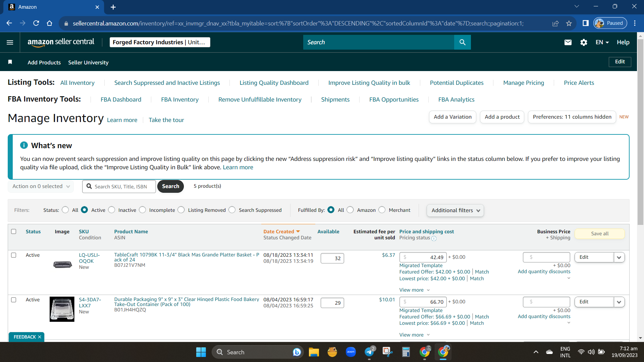
Task: Select Fulfilled By Merchant radio button
Action: 382,210
